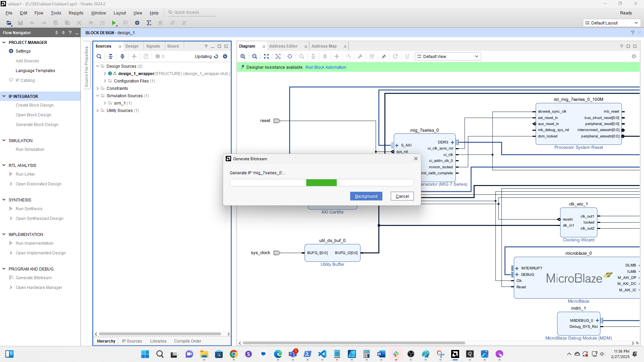The image size is (644, 362).
Task: Open Google Chrome from the taskbar
Action: pyautogui.click(x=234, y=354)
